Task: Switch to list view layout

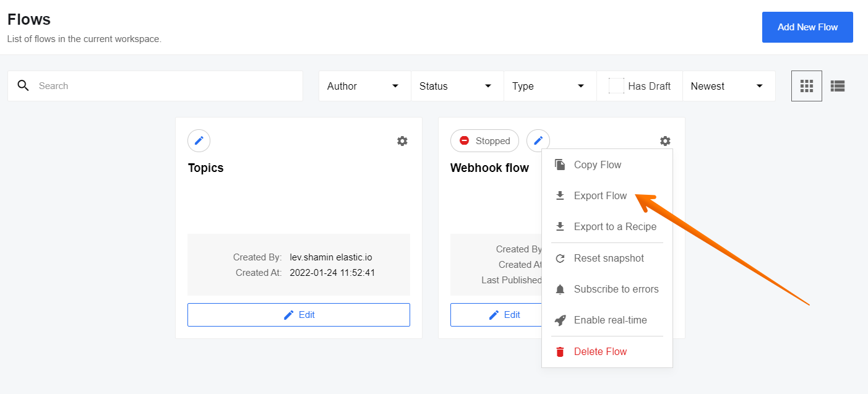Action: 838,86
